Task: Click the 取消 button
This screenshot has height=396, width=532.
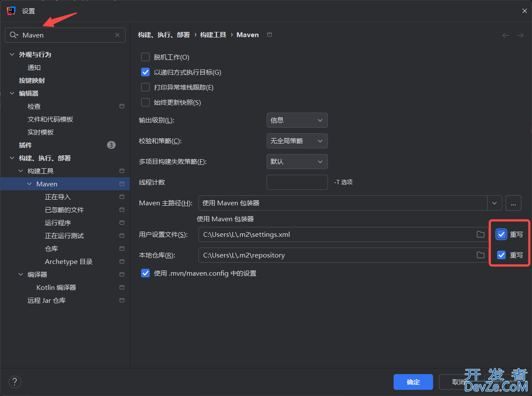Action: click(459, 382)
